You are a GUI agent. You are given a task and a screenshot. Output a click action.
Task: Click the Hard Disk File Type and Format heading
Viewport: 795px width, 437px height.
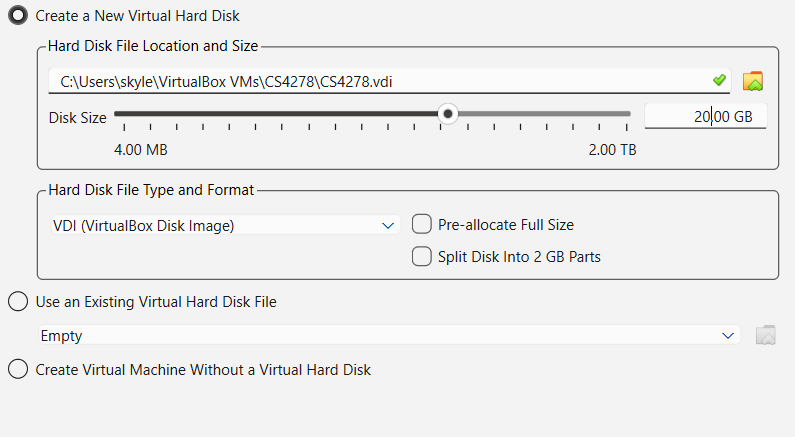click(151, 190)
